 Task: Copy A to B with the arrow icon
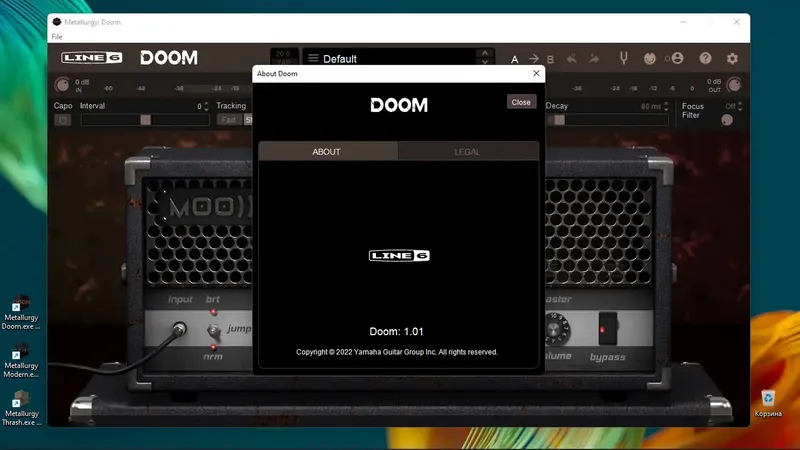[x=534, y=59]
